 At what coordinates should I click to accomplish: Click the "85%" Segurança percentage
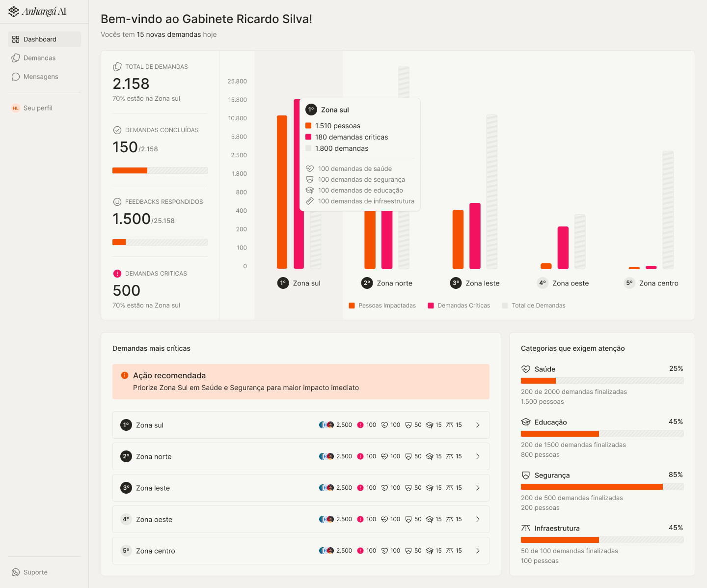click(x=676, y=475)
